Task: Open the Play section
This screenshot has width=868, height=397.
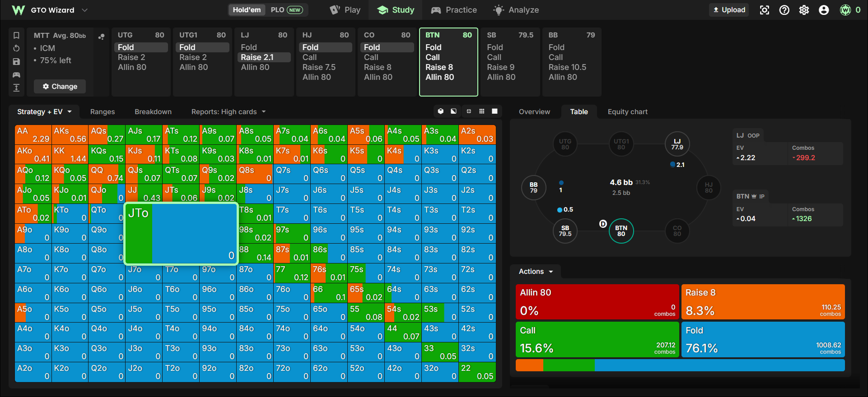Action: [345, 10]
